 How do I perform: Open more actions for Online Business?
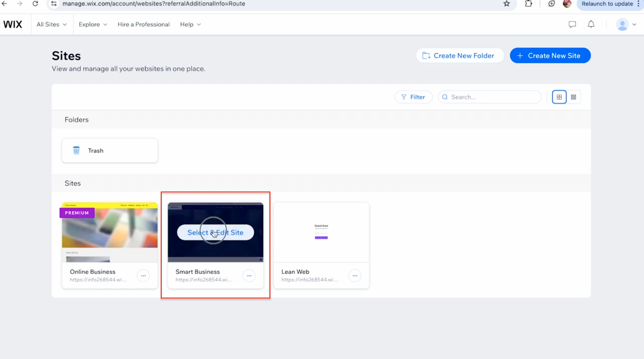tap(143, 276)
